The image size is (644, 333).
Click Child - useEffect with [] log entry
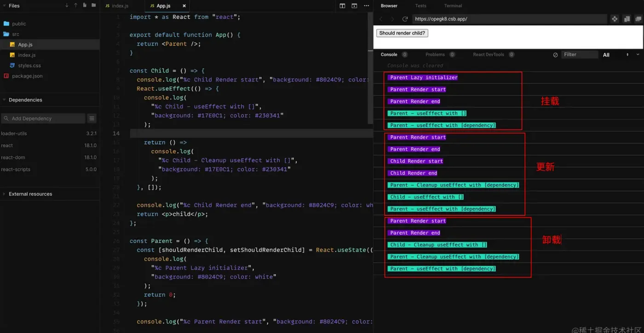tap(426, 197)
